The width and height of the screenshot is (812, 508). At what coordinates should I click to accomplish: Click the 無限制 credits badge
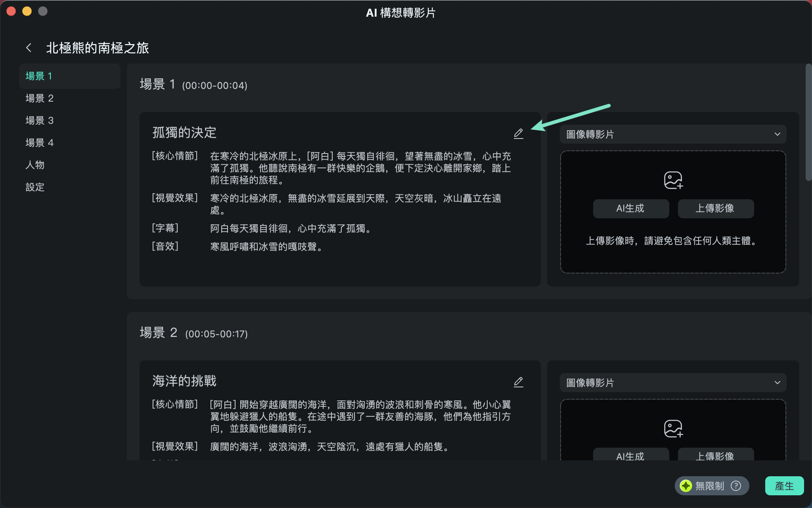point(712,486)
